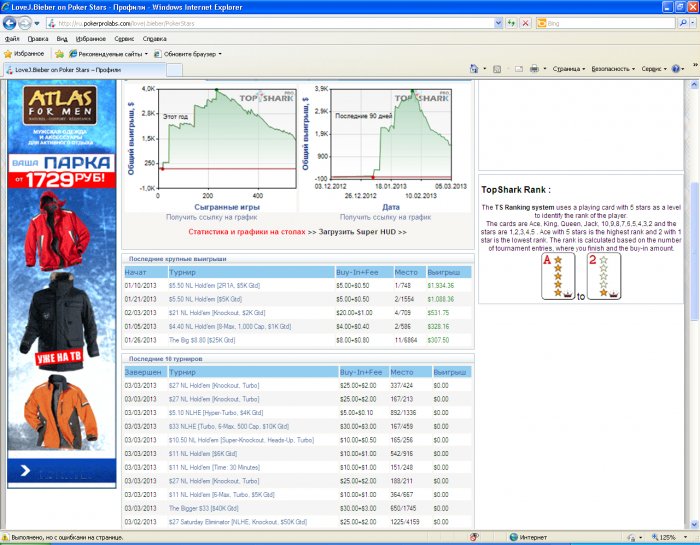Screen dimensions: 700x545
Task: Open Статистика и графики на столах link
Action: pyautogui.click(x=247, y=232)
